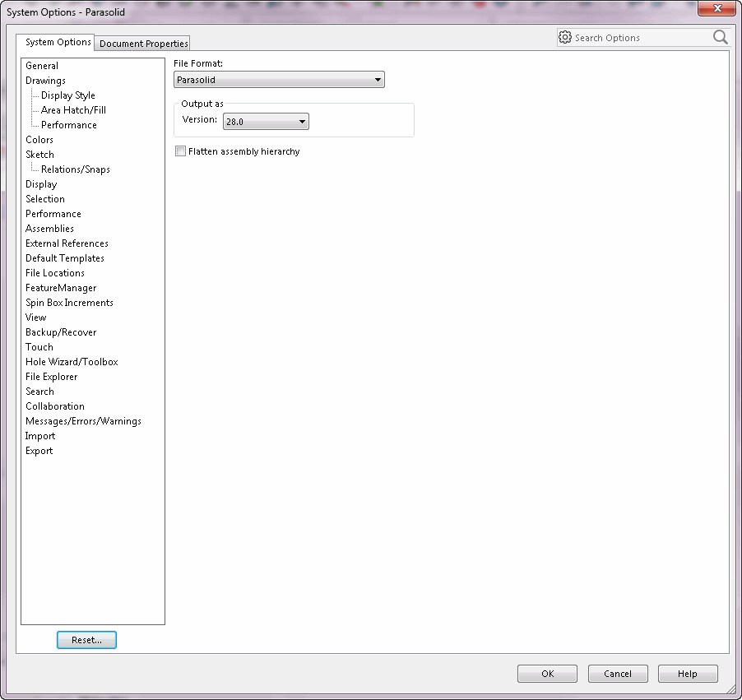Select Export in the options list

click(39, 451)
